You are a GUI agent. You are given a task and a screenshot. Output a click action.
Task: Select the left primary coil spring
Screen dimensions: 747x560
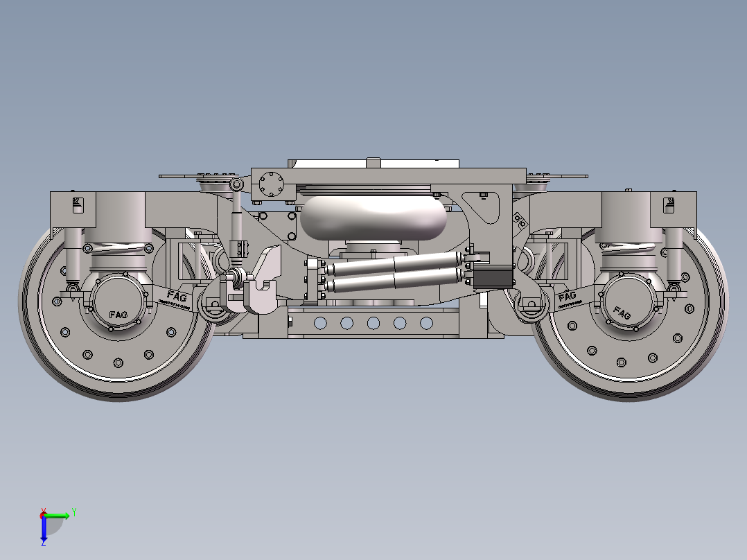coord(118,249)
